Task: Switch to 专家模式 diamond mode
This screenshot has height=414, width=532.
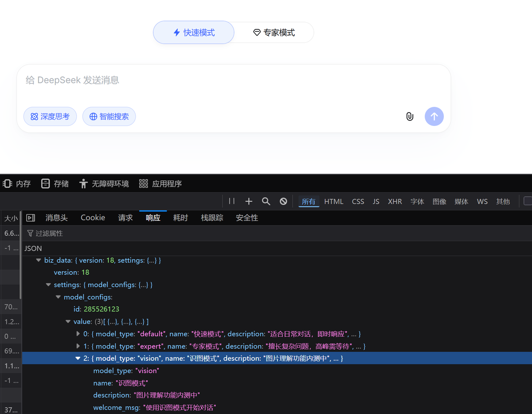Action: pyautogui.click(x=274, y=32)
